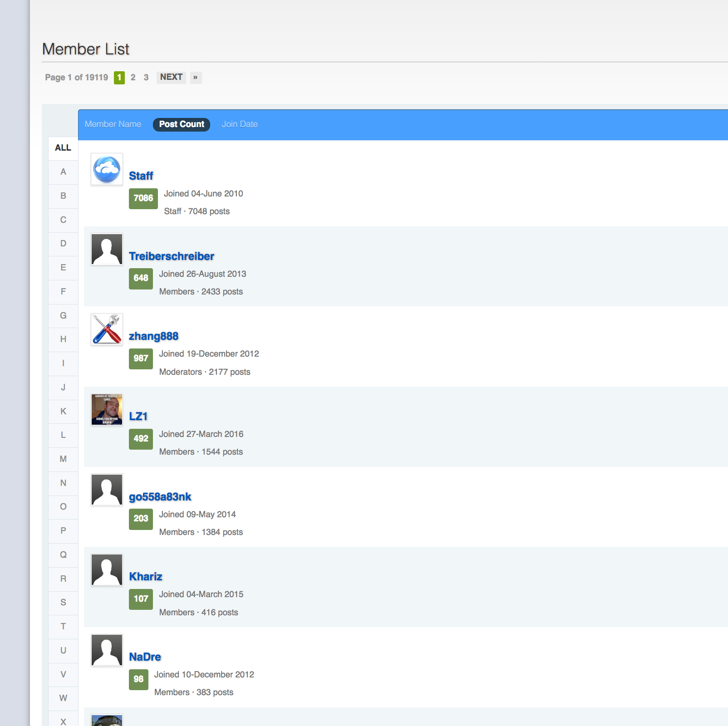Viewport: 728px width, 726px height.
Task: Open Staff's cloud avatar
Action: tap(107, 169)
